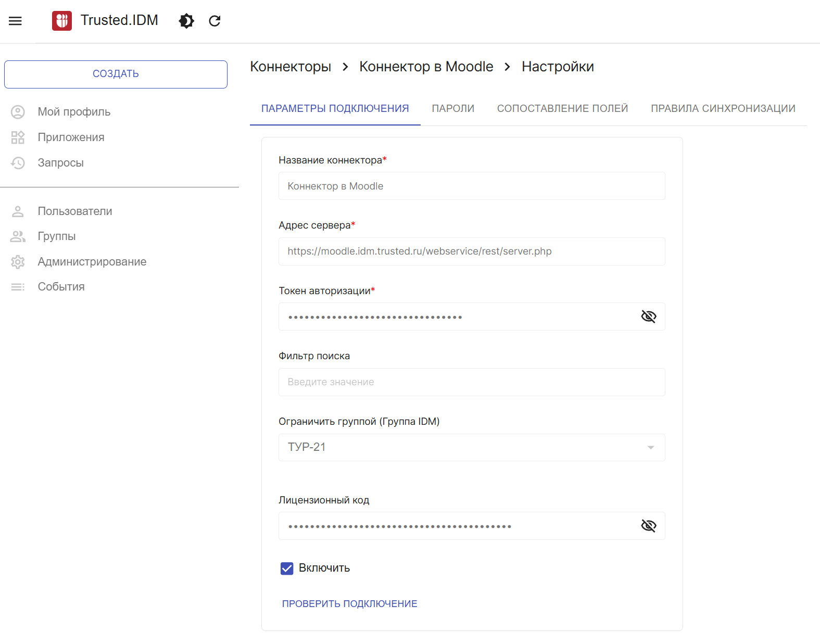
Task: Click the Trusted.IDM red logo icon
Action: coord(62,21)
